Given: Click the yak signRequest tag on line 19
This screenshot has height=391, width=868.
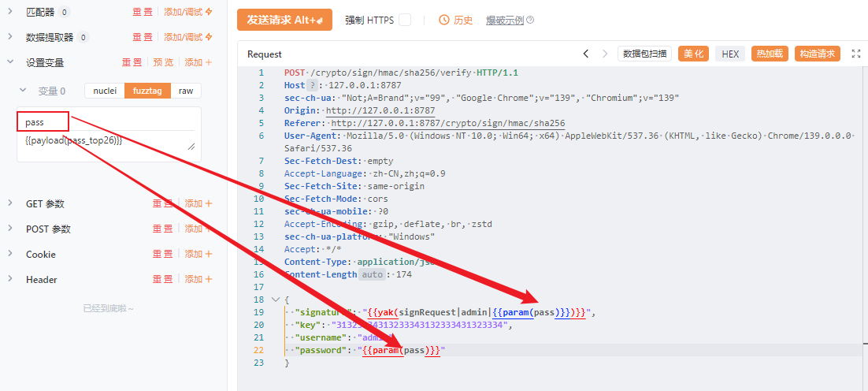Looking at the screenshot, I should click(477, 312).
